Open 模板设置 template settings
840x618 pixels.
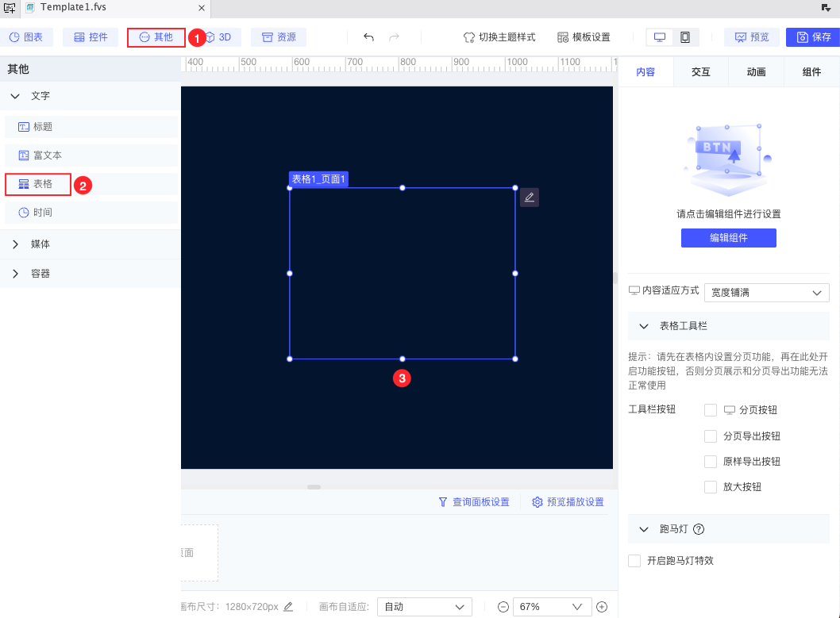(584, 37)
